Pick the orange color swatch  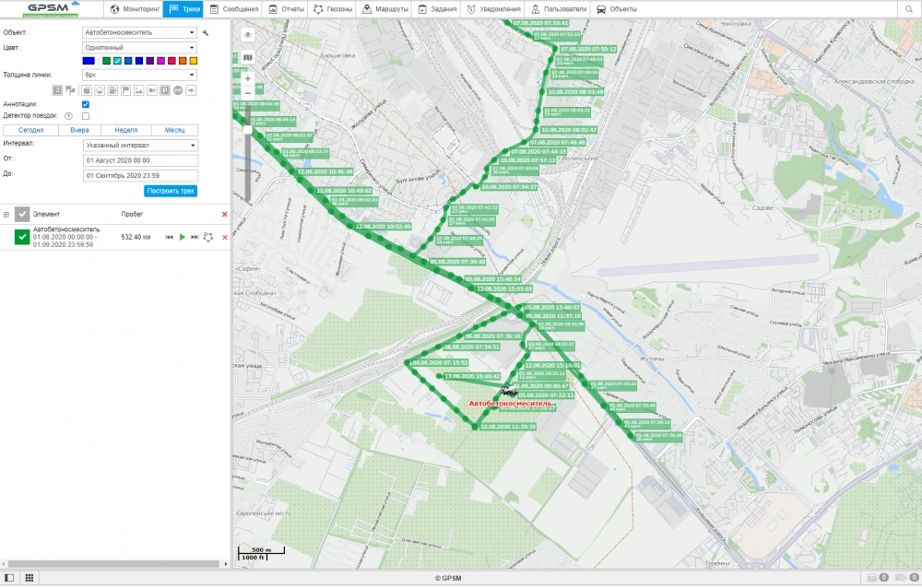pyautogui.click(x=194, y=61)
